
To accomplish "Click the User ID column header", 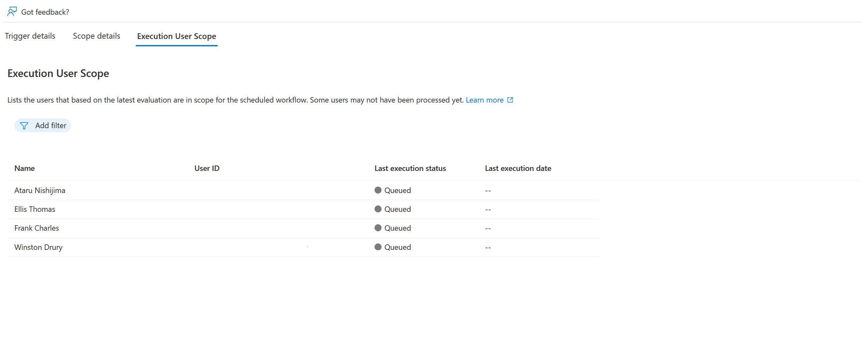I will (x=206, y=168).
